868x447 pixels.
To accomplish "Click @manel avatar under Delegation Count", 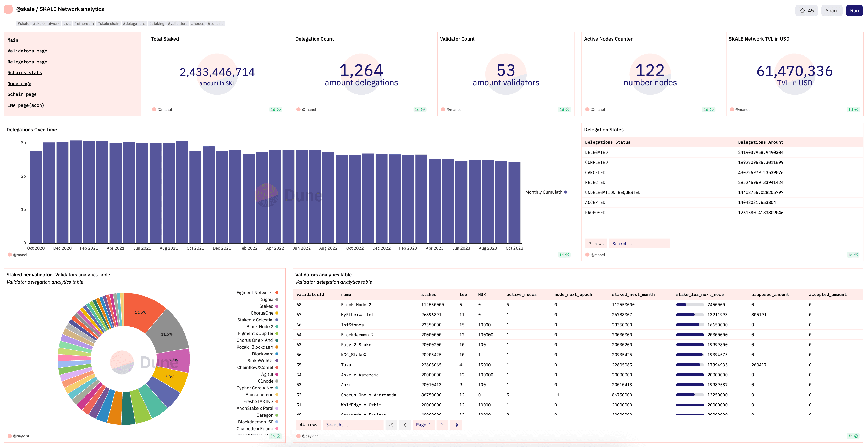I will [x=298, y=109].
